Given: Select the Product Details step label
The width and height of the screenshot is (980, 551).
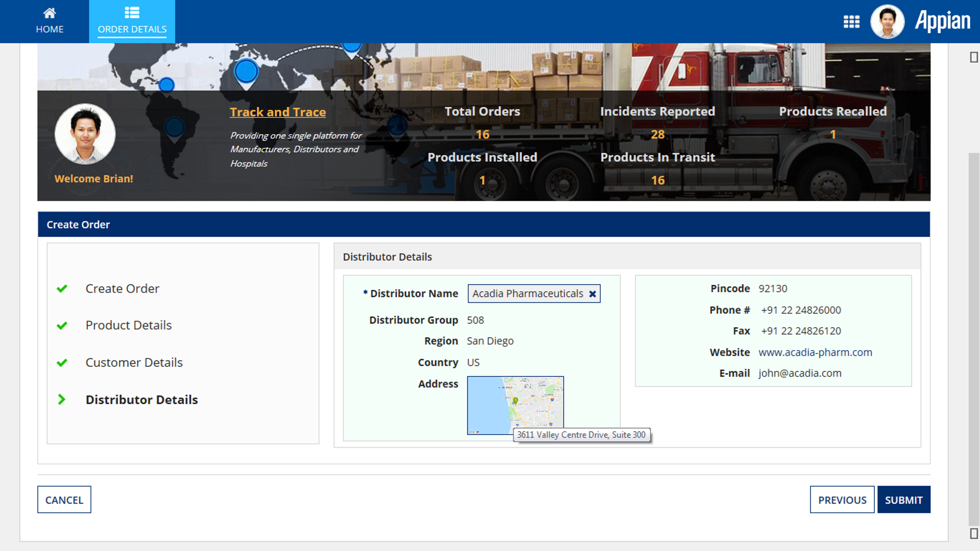Looking at the screenshot, I should 129,325.
